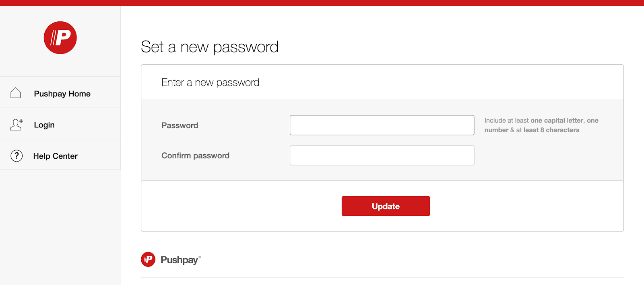The height and width of the screenshot is (285, 644).
Task: Click the Enter a new password panel header
Action: [x=210, y=82]
